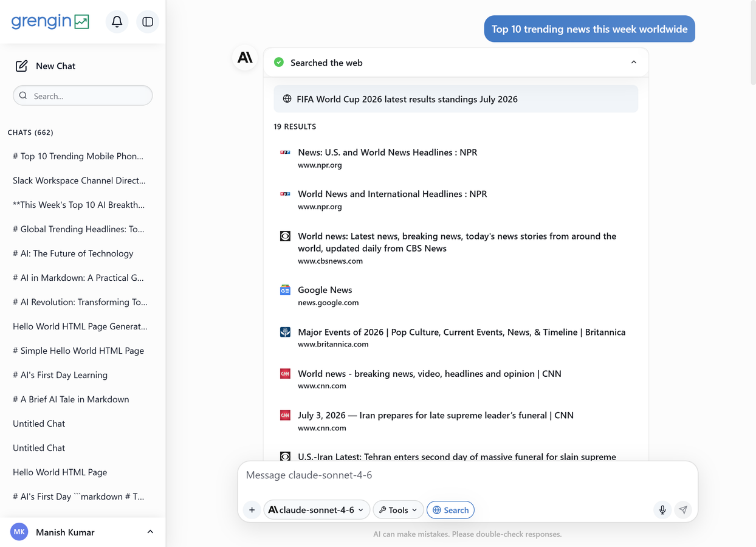Click the New Chat pencil icon

point(21,66)
